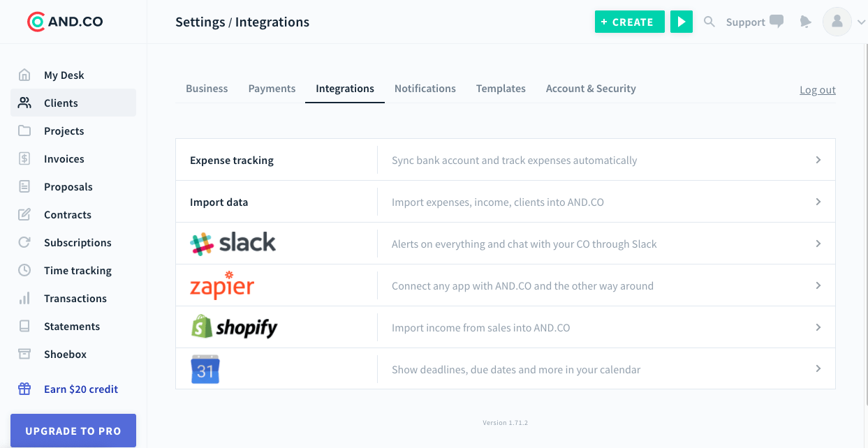Viewport: 868px width, 448px height.
Task: Click 'Connect any app with AND.CO' description
Action: pos(522,286)
